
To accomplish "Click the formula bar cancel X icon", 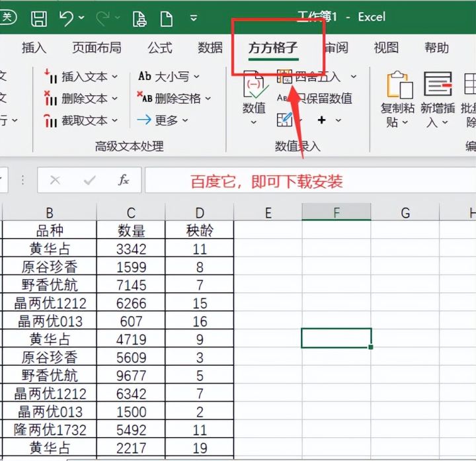I will tap(55, 180).
